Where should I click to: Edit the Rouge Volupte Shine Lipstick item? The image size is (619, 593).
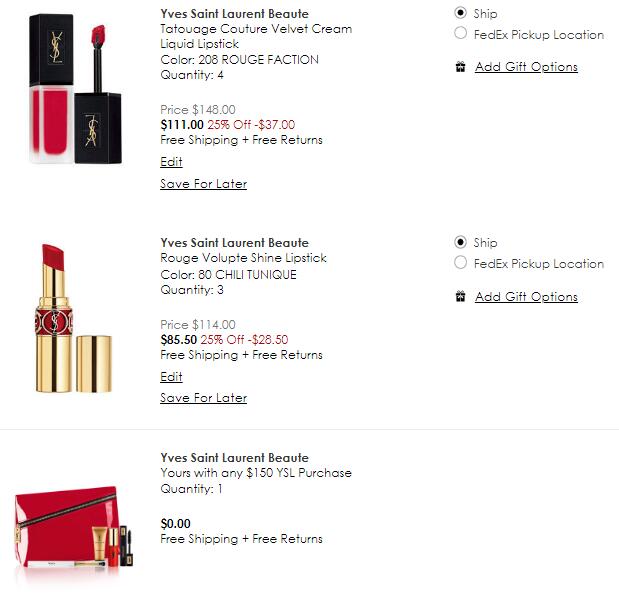[171, 377]
